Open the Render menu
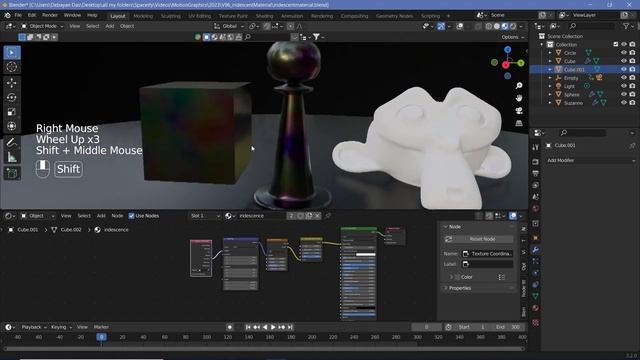Screen dimensions: 640x360 pyautogui.click(x=50, y=16)
